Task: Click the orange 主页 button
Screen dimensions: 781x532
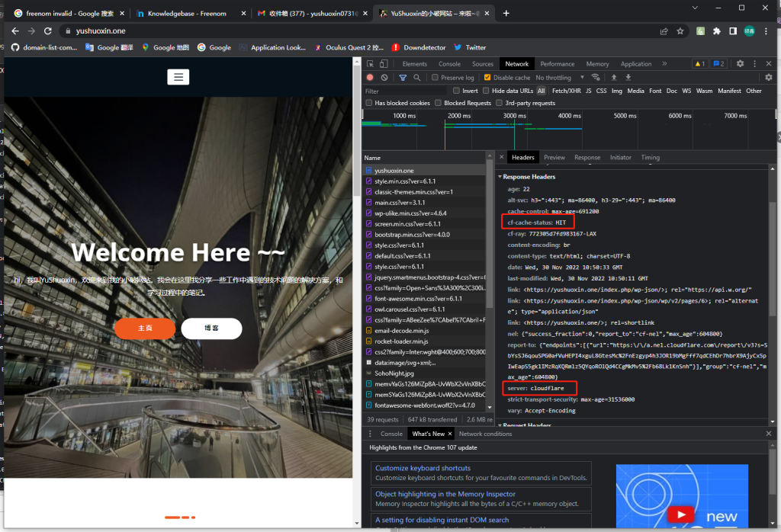Action: click(x=144, y=328)
